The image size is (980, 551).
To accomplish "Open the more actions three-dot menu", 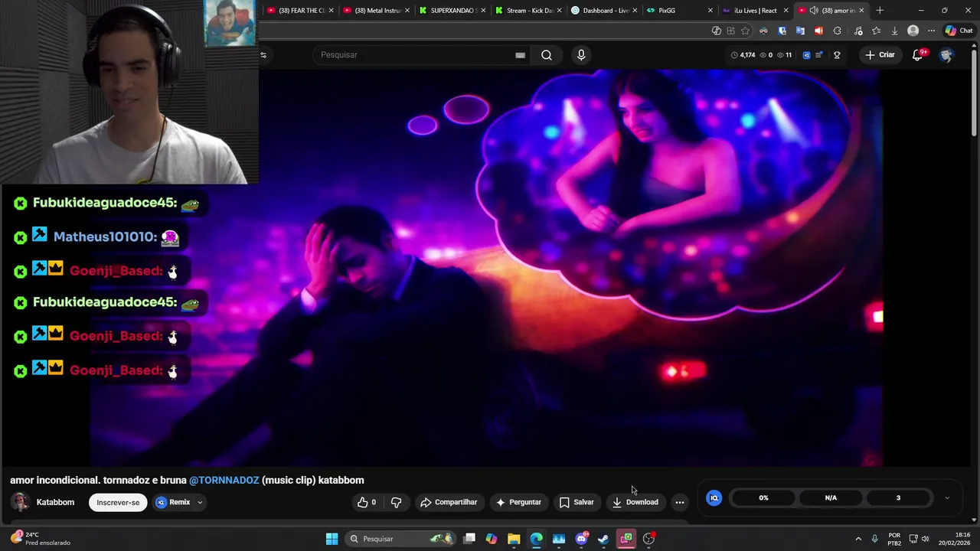I will coord(680,502).
